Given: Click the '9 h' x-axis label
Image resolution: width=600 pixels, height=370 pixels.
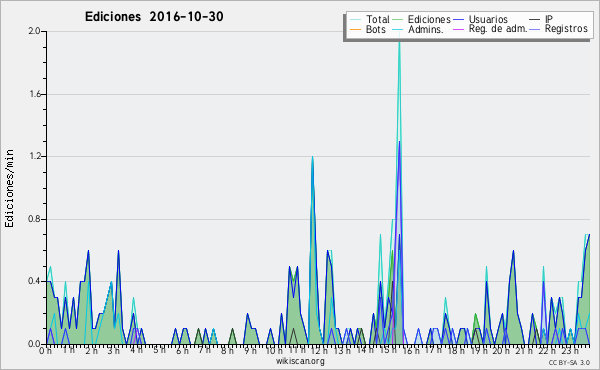Looking at the screenshot, I should coord(250,350).
